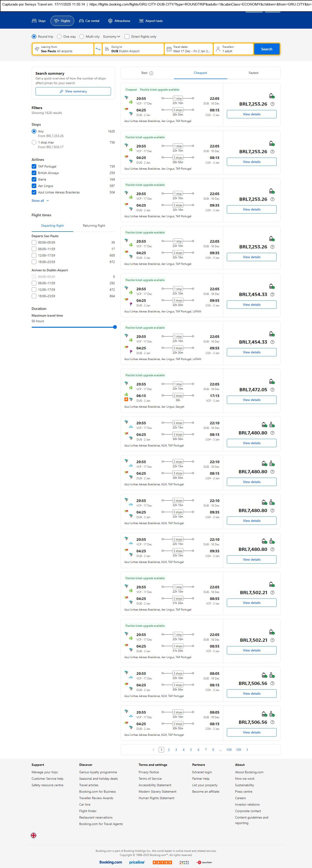Open Attractions from the top navigation

pos(119,21)
